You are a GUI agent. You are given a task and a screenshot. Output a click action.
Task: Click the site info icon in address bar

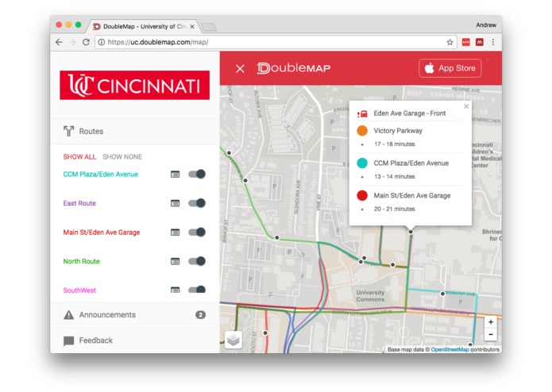(x=102, y=42)
